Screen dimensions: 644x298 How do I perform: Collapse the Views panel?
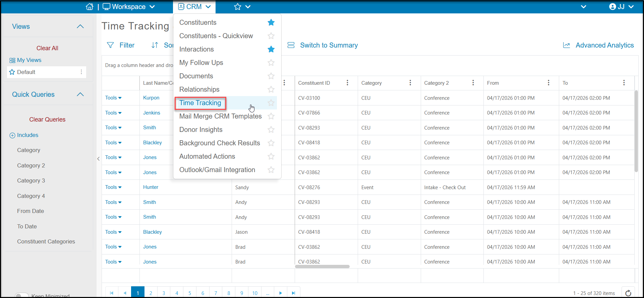click(x=80, y=26)
